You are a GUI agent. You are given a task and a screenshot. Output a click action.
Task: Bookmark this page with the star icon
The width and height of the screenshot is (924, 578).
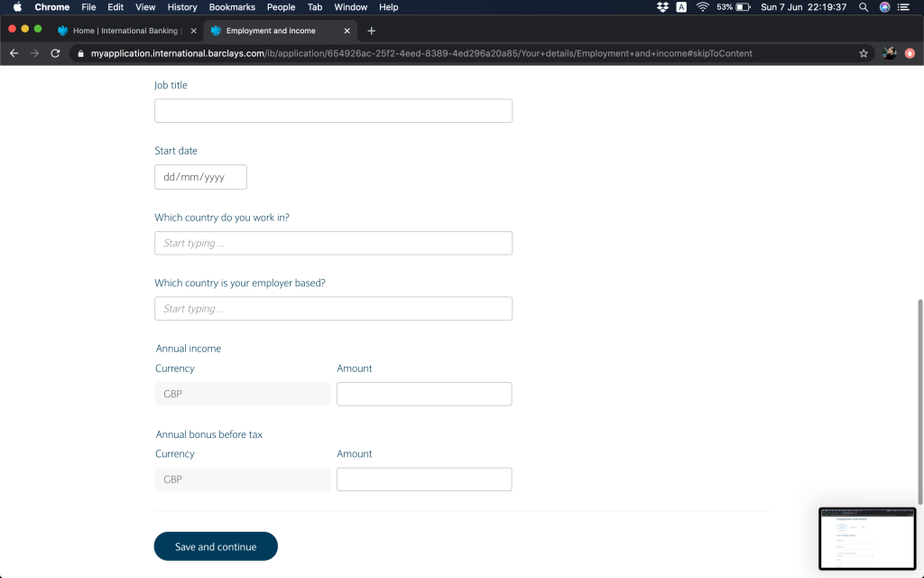864,53
